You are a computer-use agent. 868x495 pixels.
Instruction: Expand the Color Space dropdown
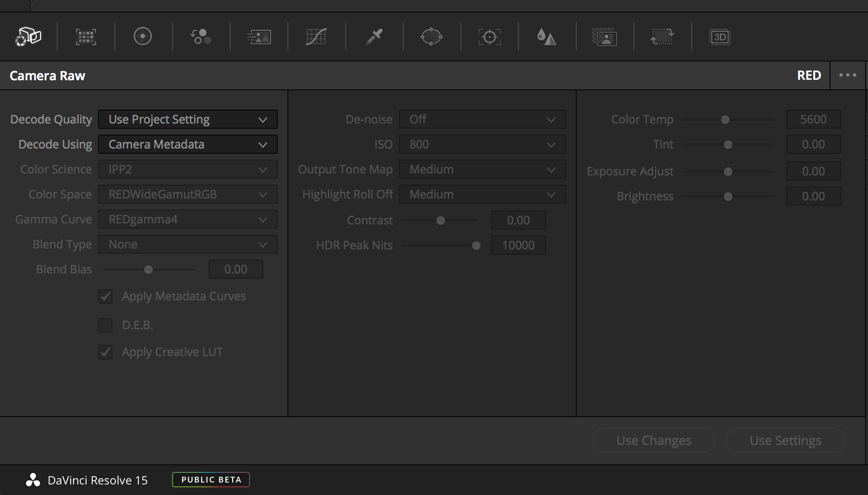pyautogui.click(x=188, y=194)
